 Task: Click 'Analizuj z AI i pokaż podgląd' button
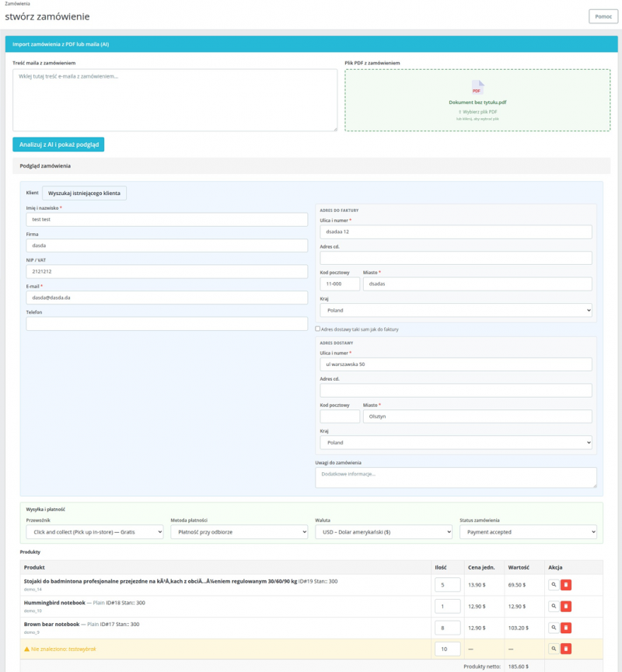(58, 144)
